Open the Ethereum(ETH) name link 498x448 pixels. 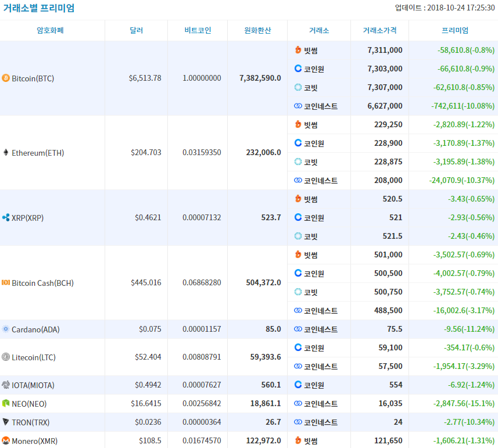38,153
